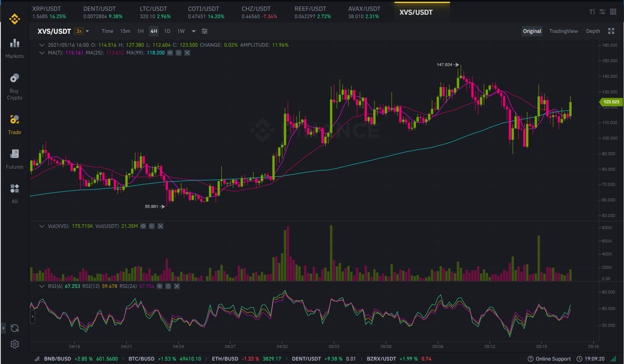The image size is (624, 364).
Task: Click the refresh icon in sidebar
Action: [x=15, y=328]
